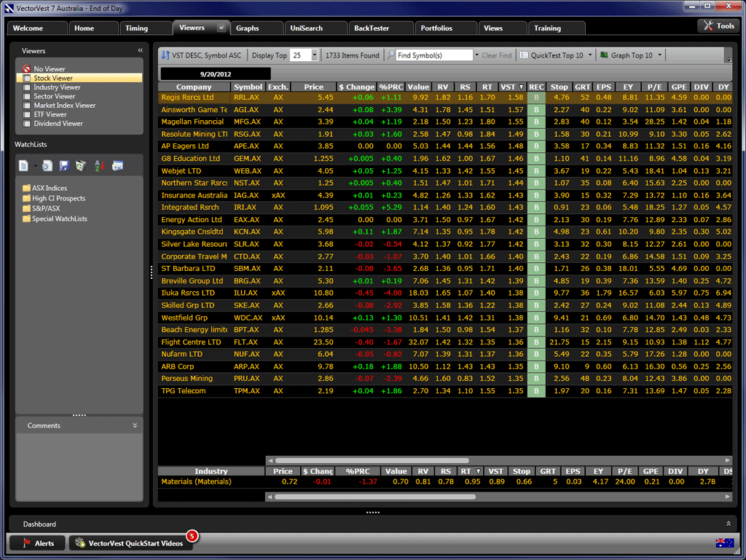Click the save watchlist floppy disk icon
Screen dimensions: 746x560
(64, 166)
